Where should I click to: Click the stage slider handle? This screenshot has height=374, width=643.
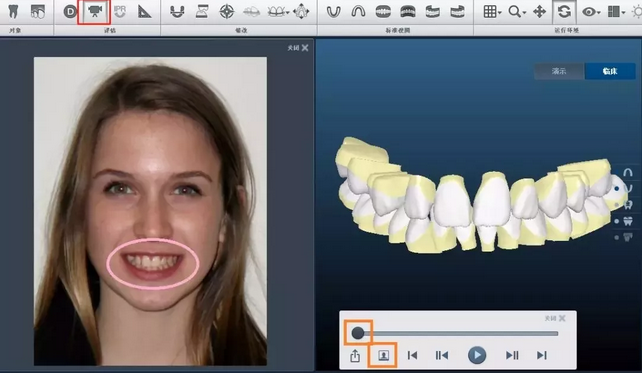point(358,333)
